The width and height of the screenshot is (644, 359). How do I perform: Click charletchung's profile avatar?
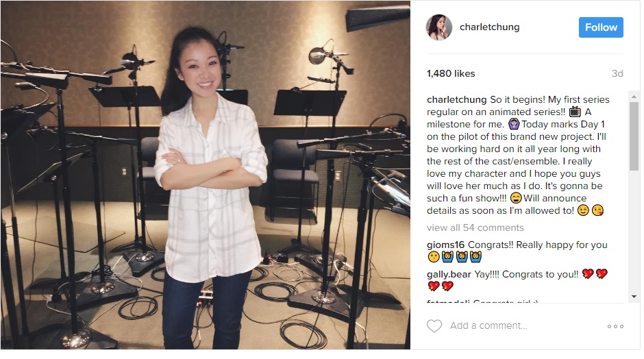[439, 27]
